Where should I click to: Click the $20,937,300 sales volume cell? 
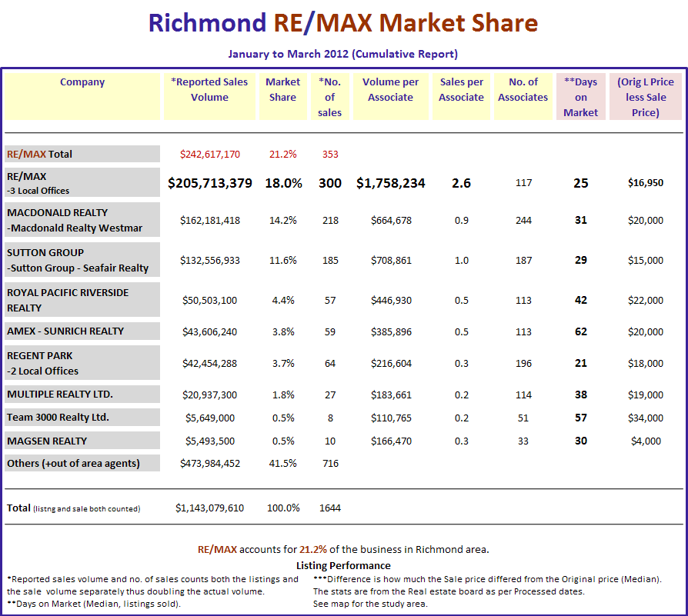[210, 395]
